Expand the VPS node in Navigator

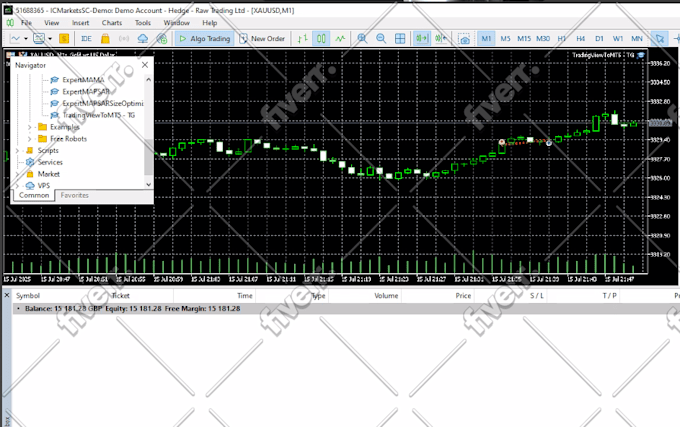tap(18, 186)
